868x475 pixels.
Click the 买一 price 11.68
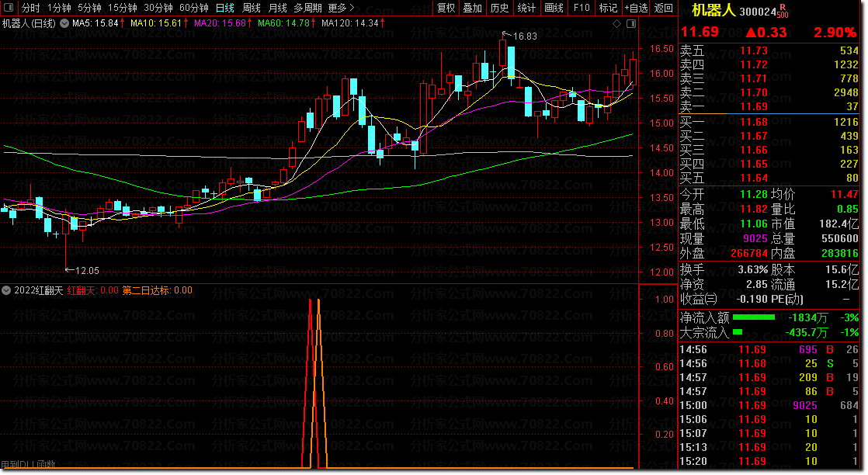754,123
